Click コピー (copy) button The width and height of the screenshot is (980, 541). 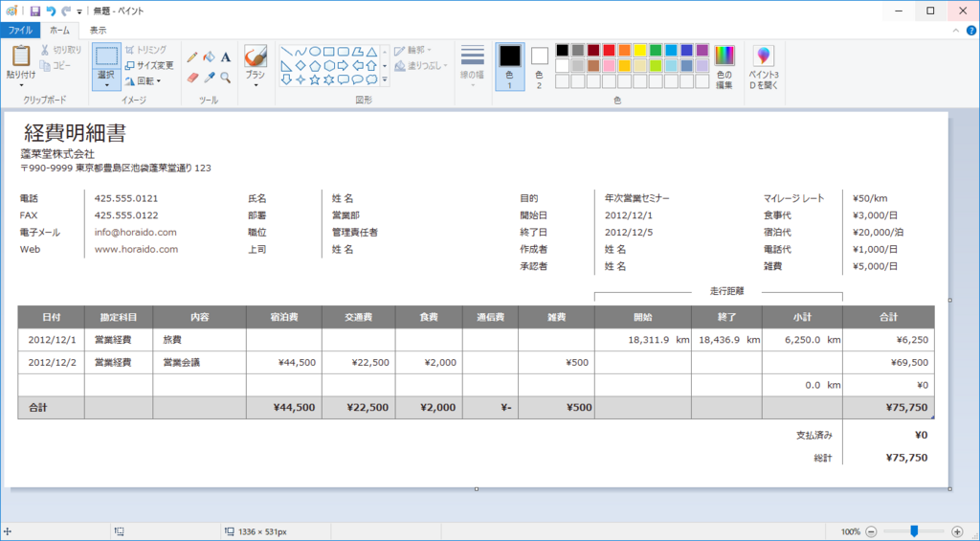point(56,65)
